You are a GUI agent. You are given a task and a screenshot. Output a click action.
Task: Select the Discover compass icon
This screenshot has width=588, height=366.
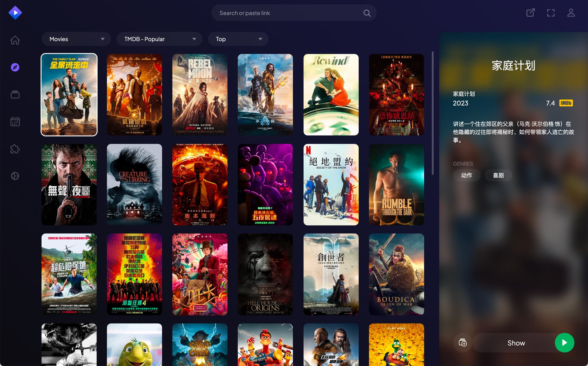(x=15, y=67)
